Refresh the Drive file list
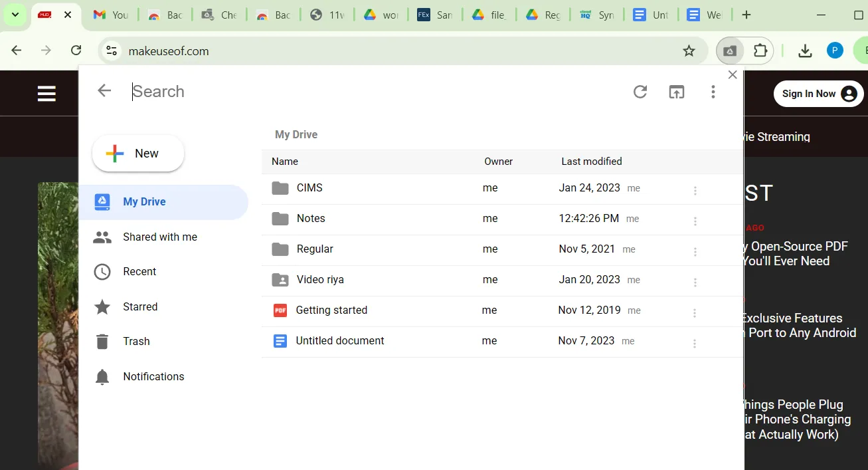Image resolution: width=868 pixels, height=470 pixels. pyautogui.click(x=640, y=92)
